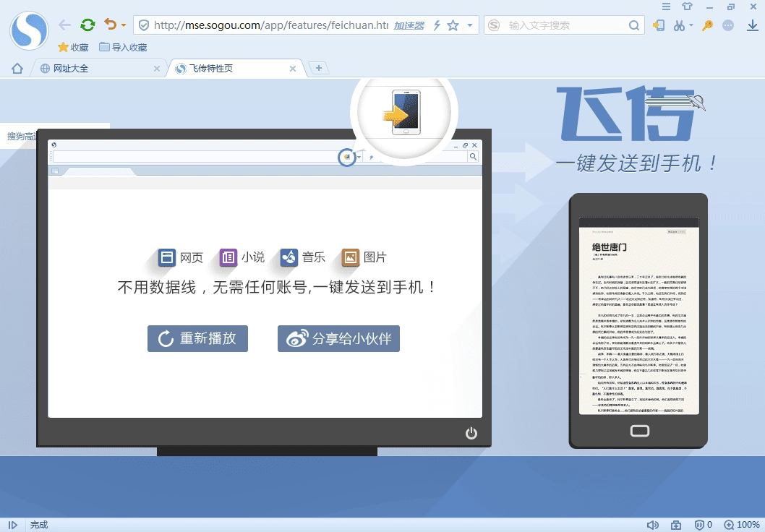Click the 重新播放 replay button
Viewport: 765px width, 532px height.
pyautogui.click(x=197, y=338)
